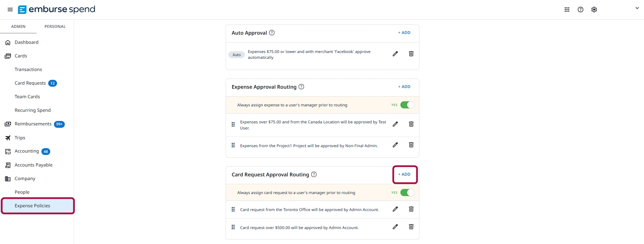644x244 pixels.
Task: Edit the Canada Location expense rule
Action: (395, 124)
